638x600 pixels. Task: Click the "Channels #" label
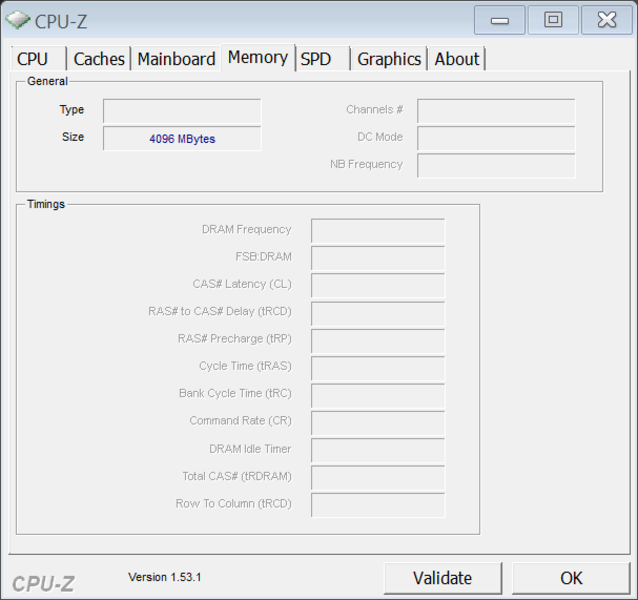tap(374, 109)
